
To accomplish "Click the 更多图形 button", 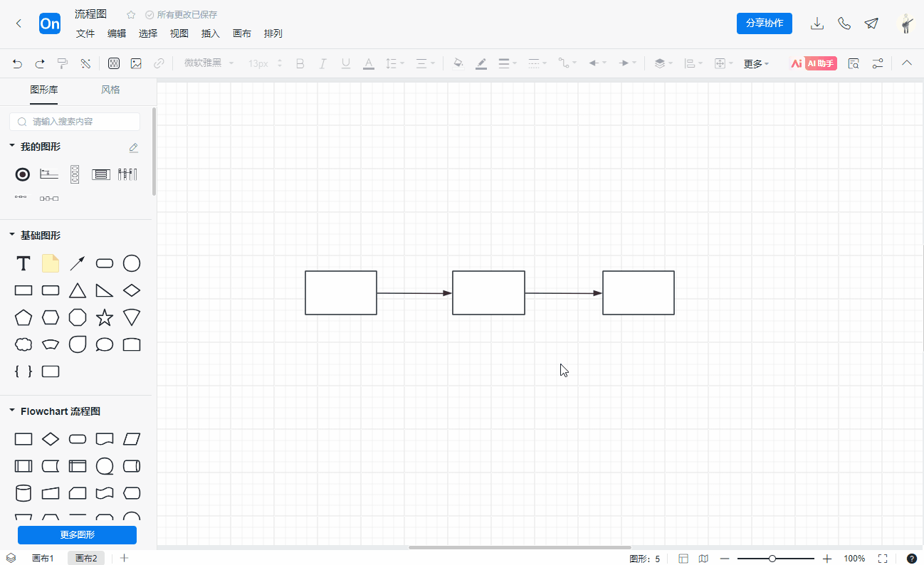I will [77, 535].
